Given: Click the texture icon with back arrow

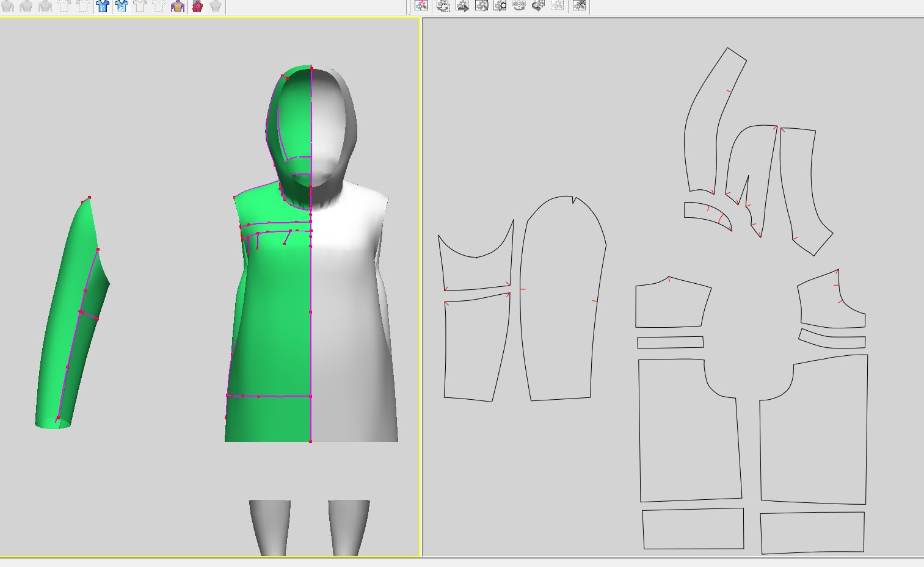Looking at the screenshot, I should coord(538,5).
